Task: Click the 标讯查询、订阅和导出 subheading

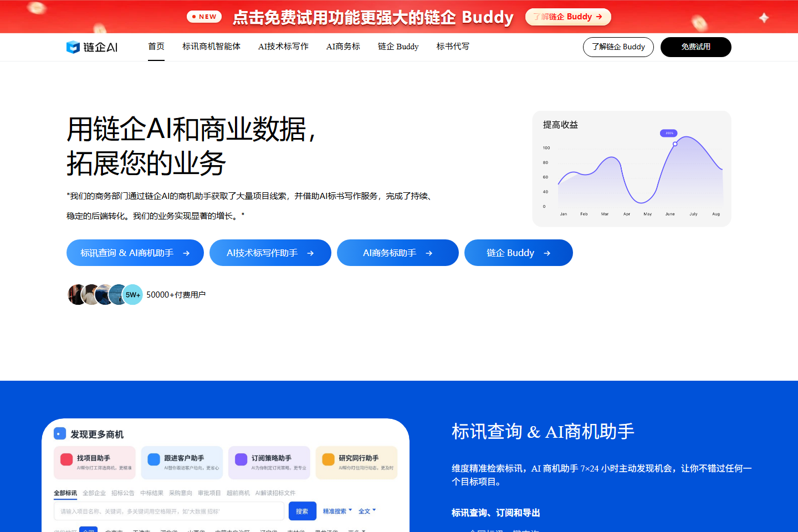Action: pos(496,513)
